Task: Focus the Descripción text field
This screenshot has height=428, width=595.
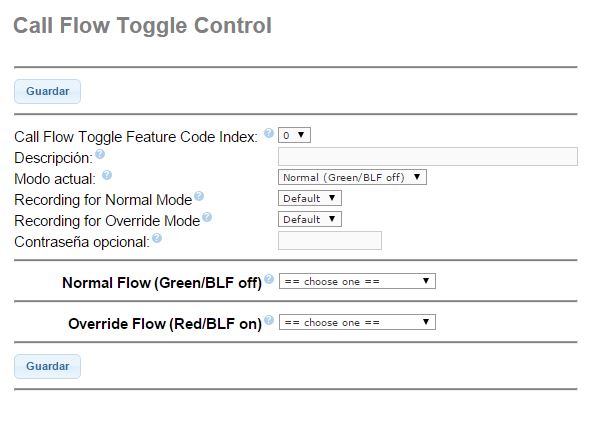Action: [x=428, y=156]
